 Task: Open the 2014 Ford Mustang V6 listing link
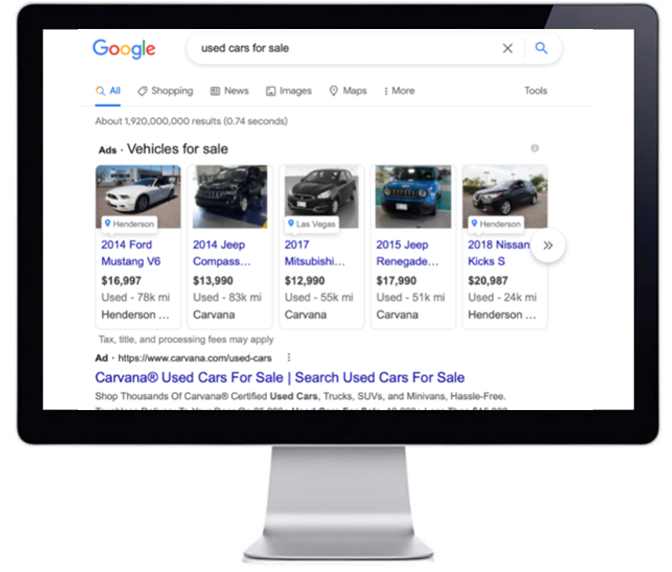tap(131, 253)
